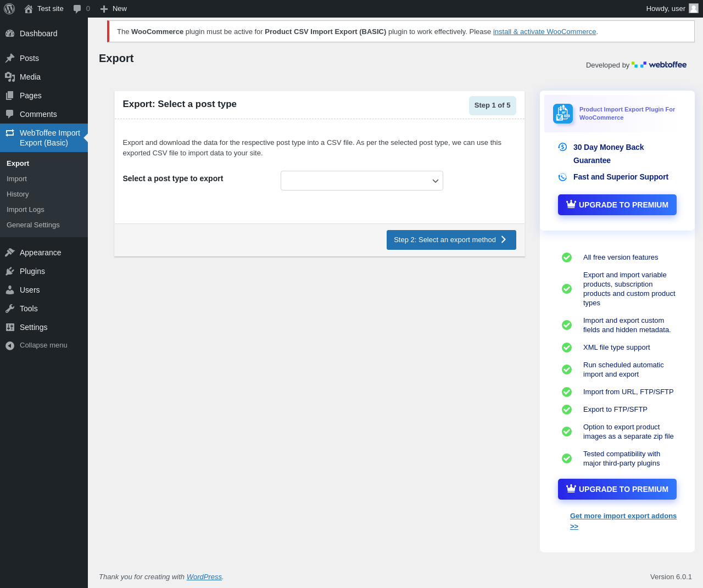Click the superior support clock icon
This screenshot has height=588, width=703.
pos(562,177)
